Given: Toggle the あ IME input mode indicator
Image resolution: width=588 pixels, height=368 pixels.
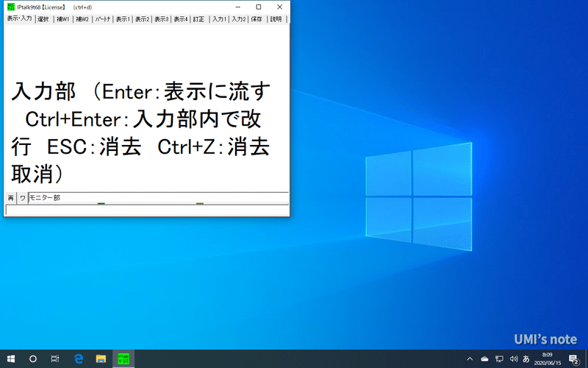Looking at the screenshot, I should tap(526, 359).
